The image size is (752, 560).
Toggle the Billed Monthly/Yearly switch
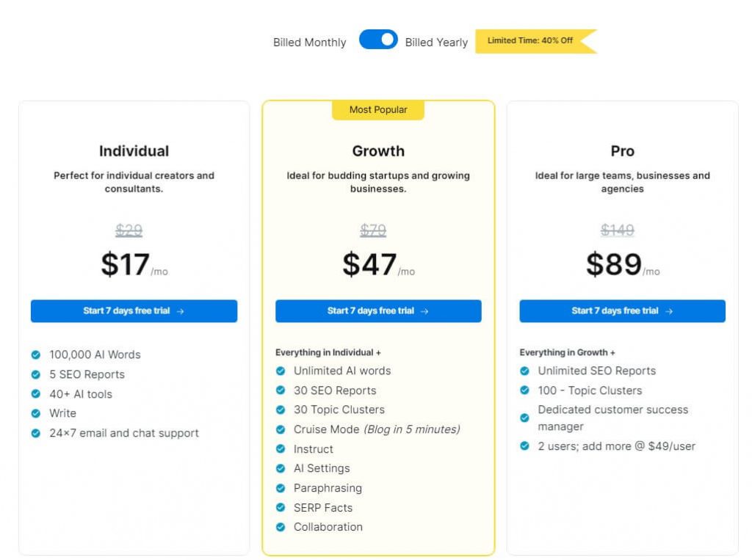point(378,40)
